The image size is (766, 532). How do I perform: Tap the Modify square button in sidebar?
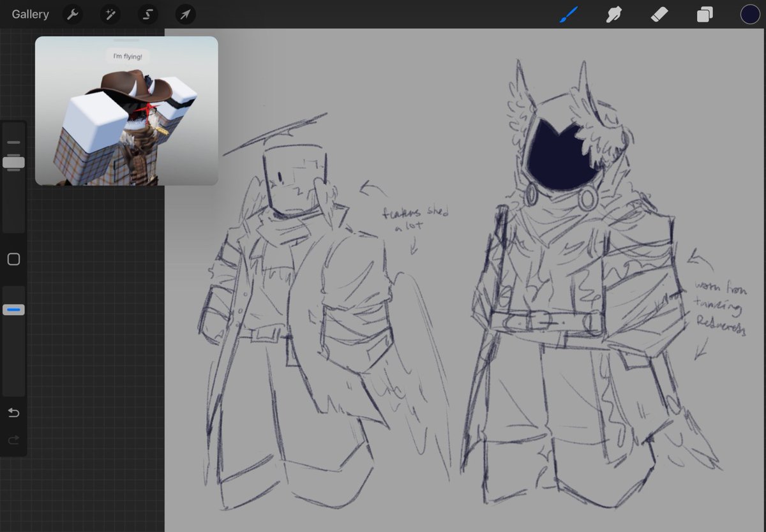pos(13,259)
